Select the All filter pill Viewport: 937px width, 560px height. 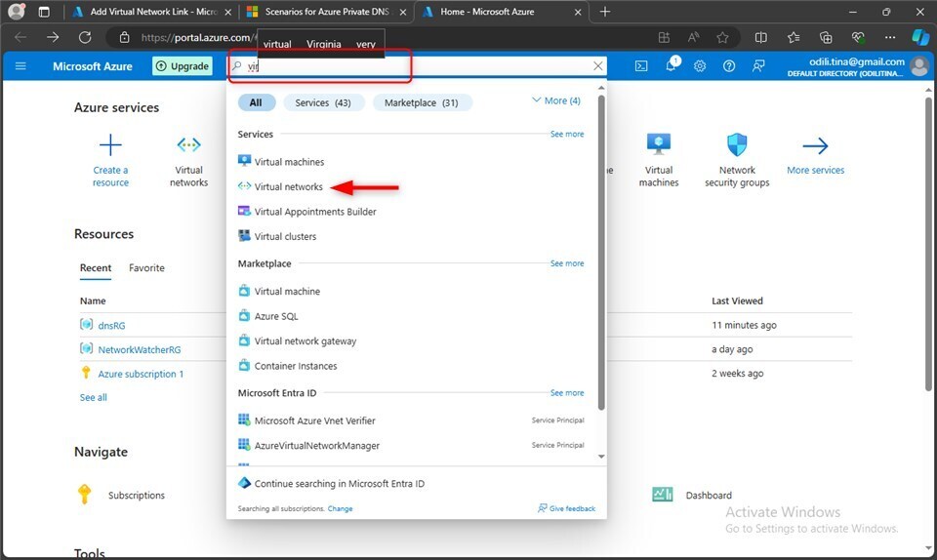point(257,102)
